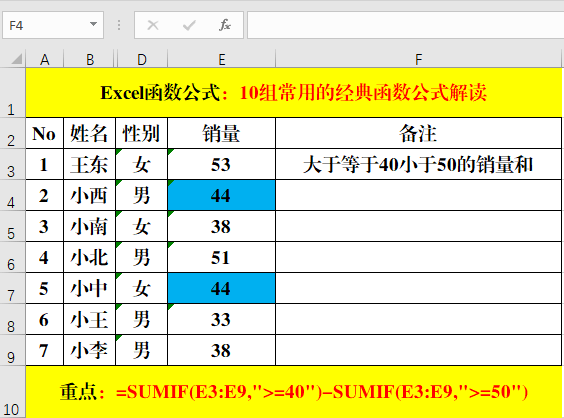Click the Insert Function fx icon

tap(225, 25)
